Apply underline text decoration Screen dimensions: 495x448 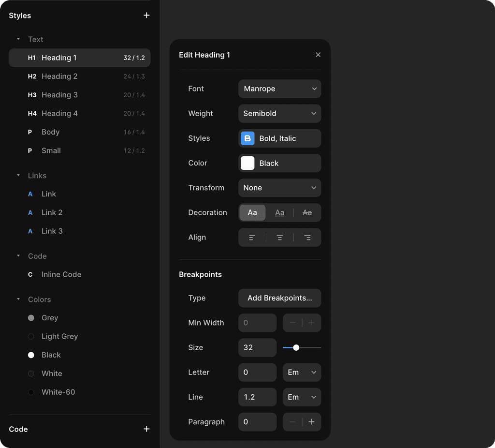[x=279, y=212]
